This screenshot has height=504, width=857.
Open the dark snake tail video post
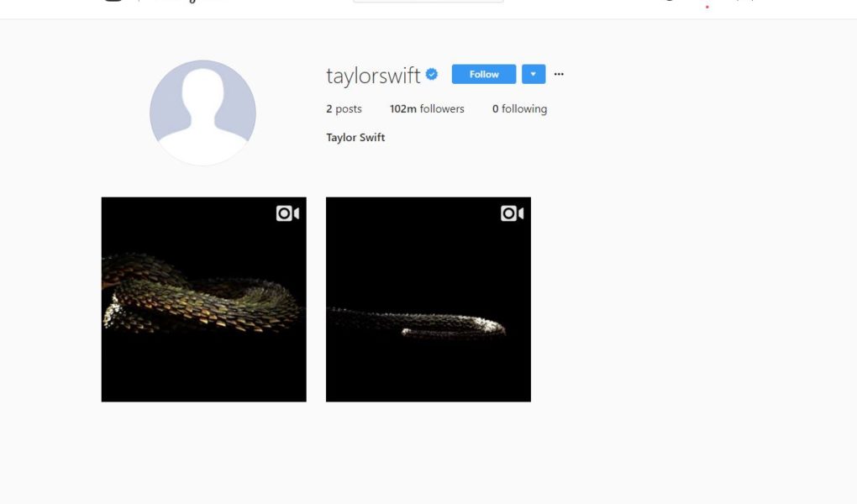428,300
